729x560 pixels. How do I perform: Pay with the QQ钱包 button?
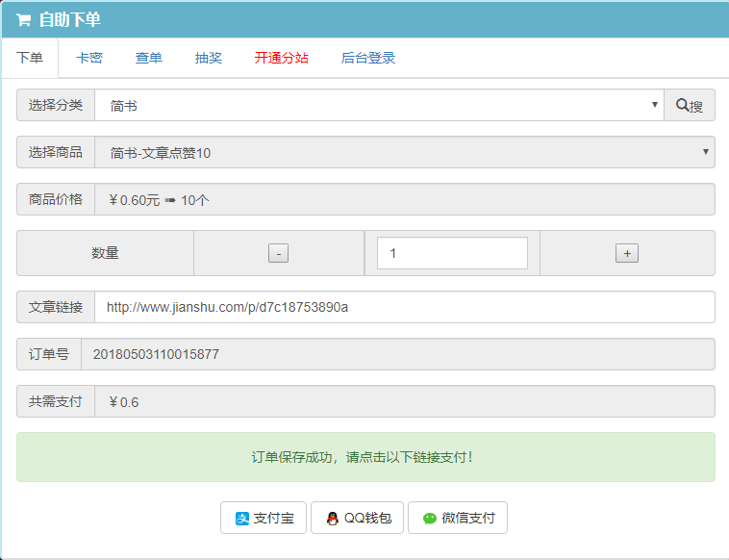(357, 518)
